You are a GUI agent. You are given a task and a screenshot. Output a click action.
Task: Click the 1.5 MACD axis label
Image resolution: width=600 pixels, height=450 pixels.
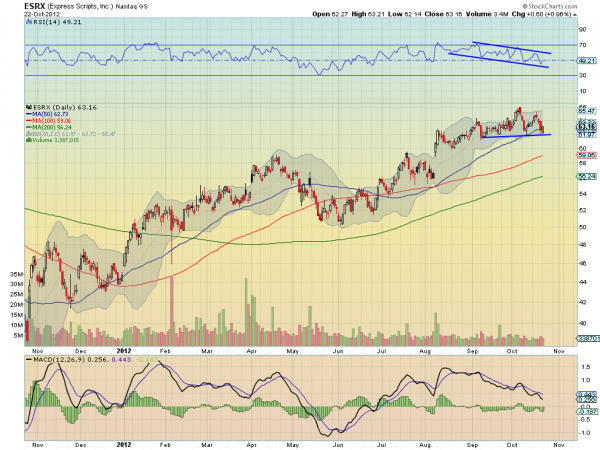click(585, 367)
